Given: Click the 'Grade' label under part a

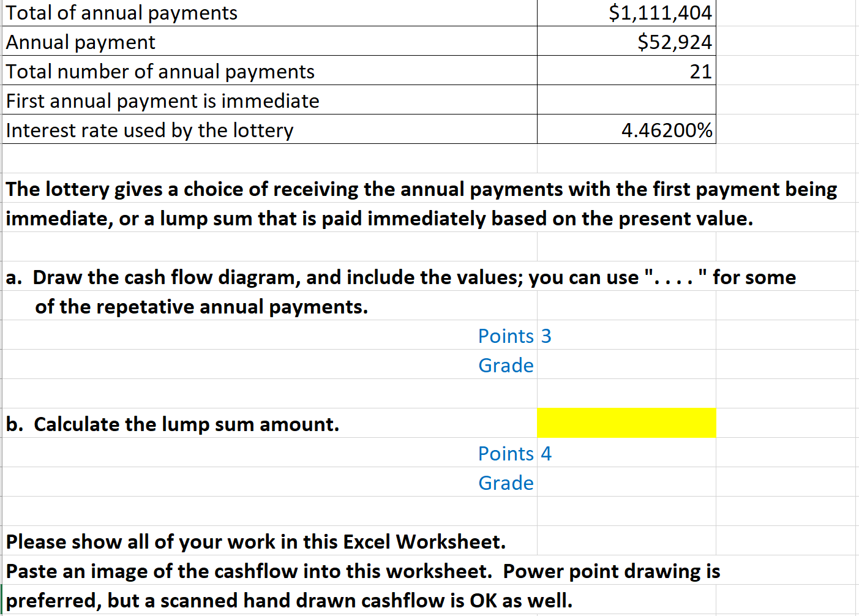Looking at the screenshot, I should [x=506, y=365].
